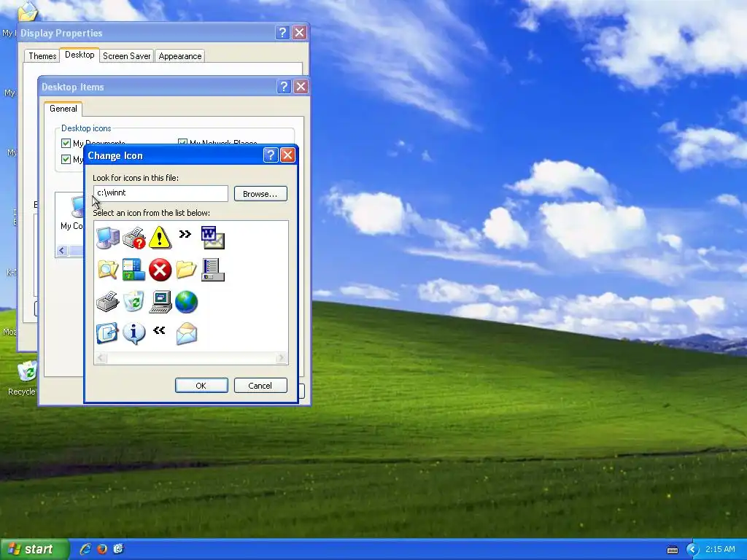Screen dimensions: 747x560
Task: Choose the blue shortcut arrow document icon
Action: pos(107,333)
